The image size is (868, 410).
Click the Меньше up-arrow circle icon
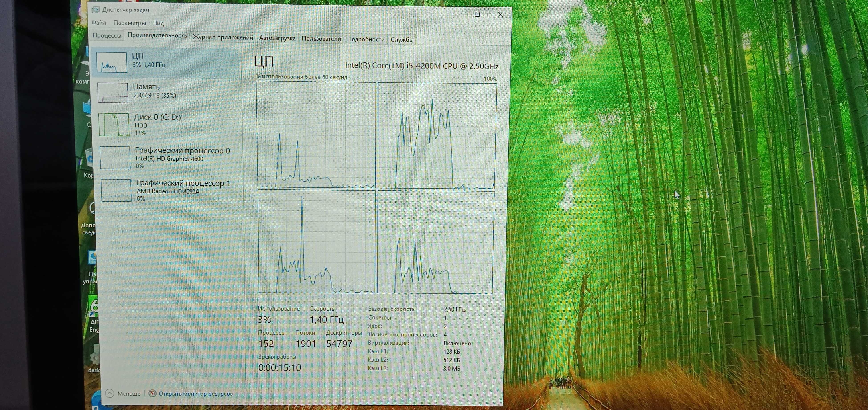point(110,394)
